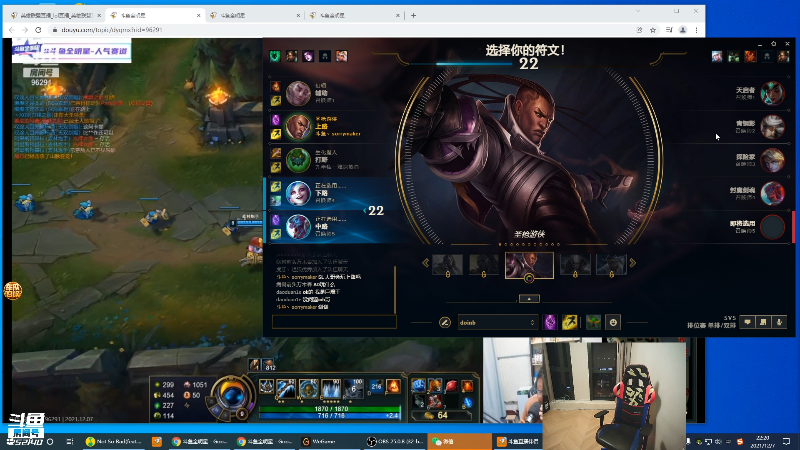800x450 pixels.
Task: Open the Chrome three-dot menu
Action: click(696, 30)
